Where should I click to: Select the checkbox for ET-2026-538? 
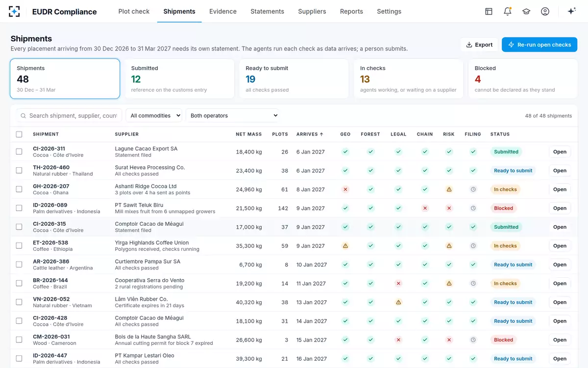[19, 246]
